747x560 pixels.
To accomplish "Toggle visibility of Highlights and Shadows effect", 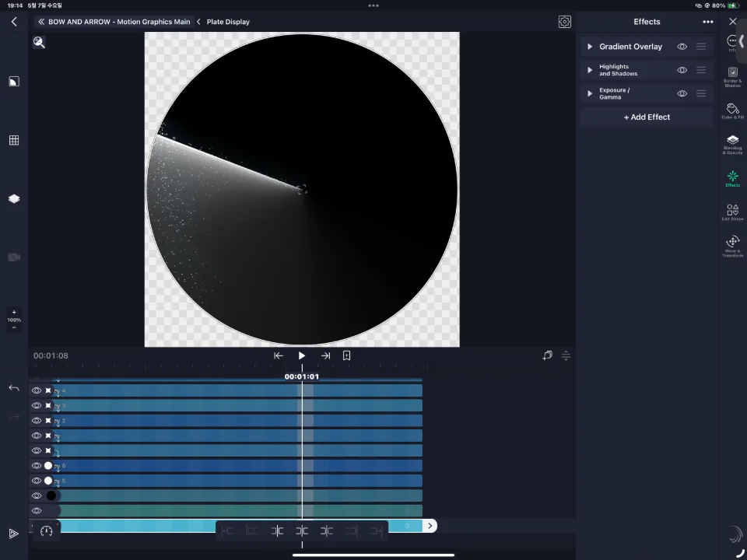I will [x=682, y=70].
